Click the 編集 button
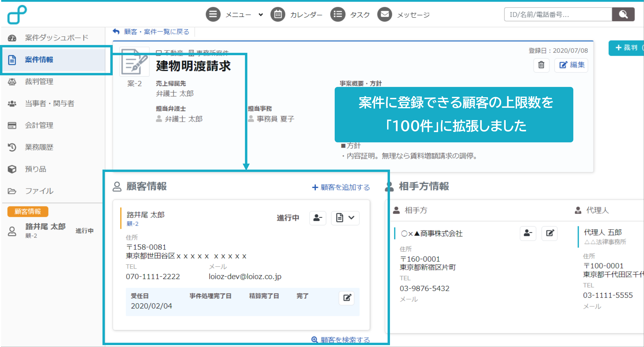 coord(571,65)
